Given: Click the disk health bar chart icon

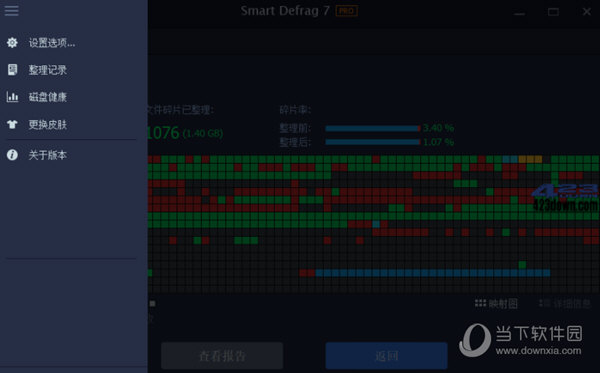Looking at the screenshot, I should (12, 97).
